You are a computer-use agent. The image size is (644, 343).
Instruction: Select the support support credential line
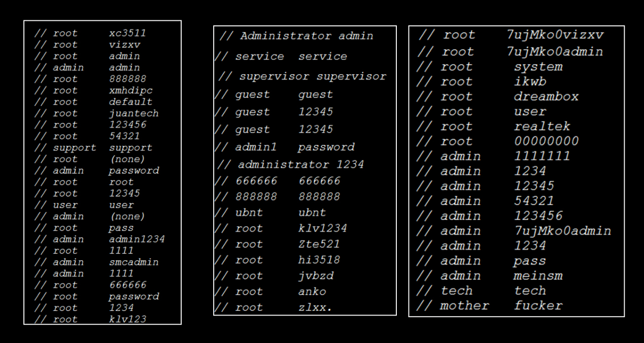tap(93, 148)
